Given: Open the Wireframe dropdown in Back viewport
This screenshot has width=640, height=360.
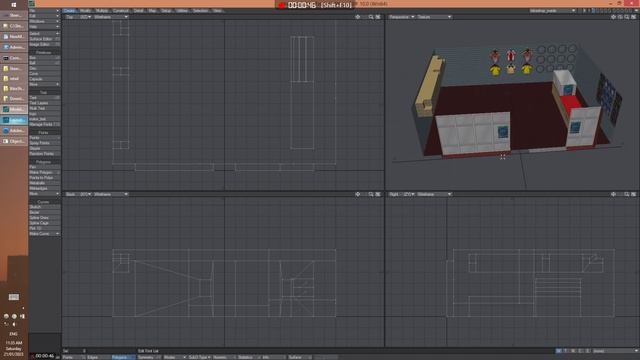Looking at the screenshot, I should pos(111,194).
